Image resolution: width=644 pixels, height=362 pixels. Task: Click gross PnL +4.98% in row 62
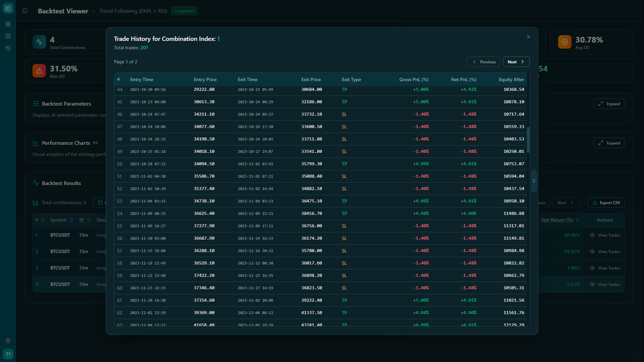tap(421, 313)
